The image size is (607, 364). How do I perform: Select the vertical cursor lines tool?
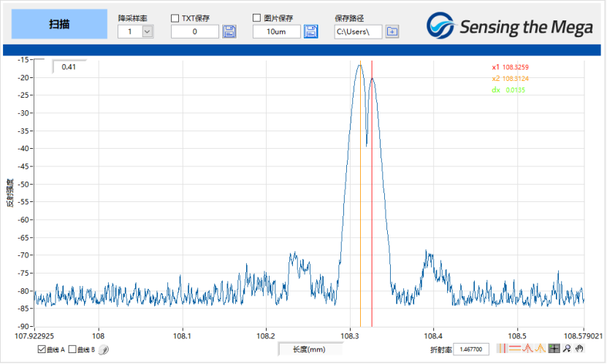(x=502, y=349)
